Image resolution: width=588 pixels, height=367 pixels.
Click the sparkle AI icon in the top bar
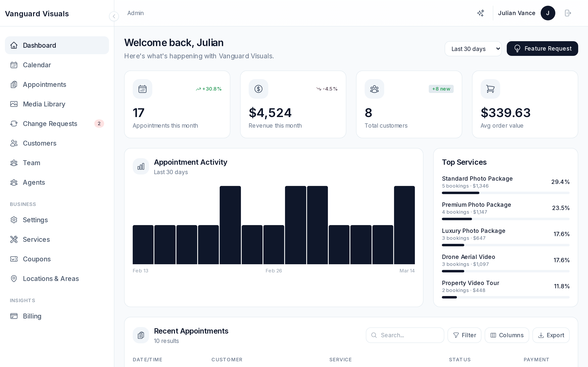coord(480,13)
